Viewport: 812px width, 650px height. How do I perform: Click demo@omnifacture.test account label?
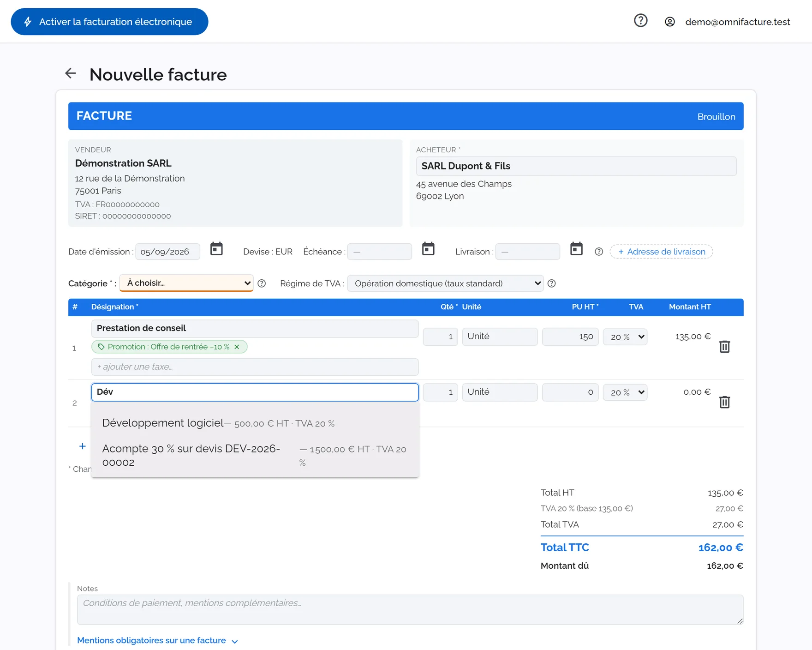(737, 22)
